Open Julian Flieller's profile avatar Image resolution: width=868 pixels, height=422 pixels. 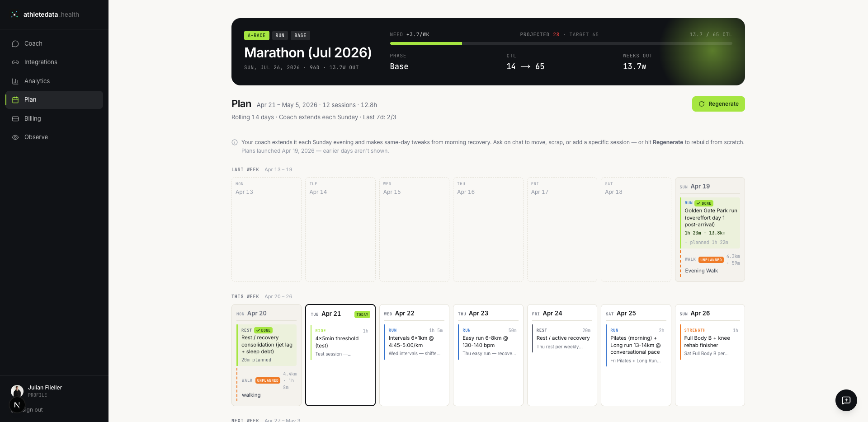pos(17,391)
